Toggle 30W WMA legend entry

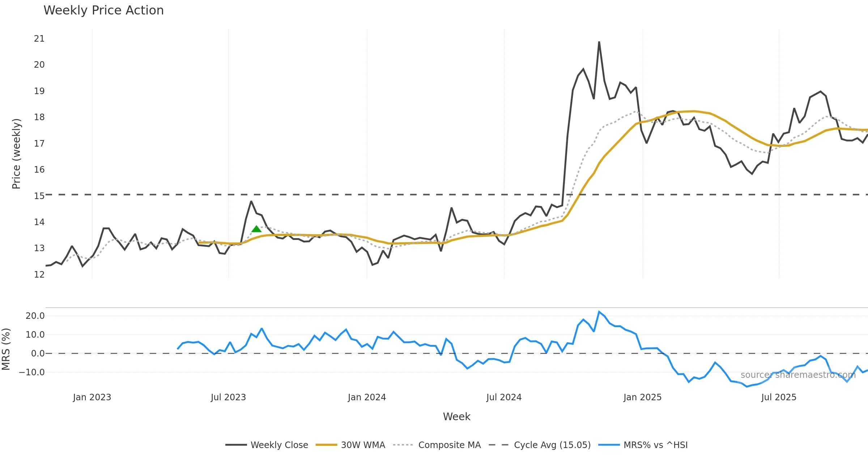pyautogui.click(x=363, y=445)
